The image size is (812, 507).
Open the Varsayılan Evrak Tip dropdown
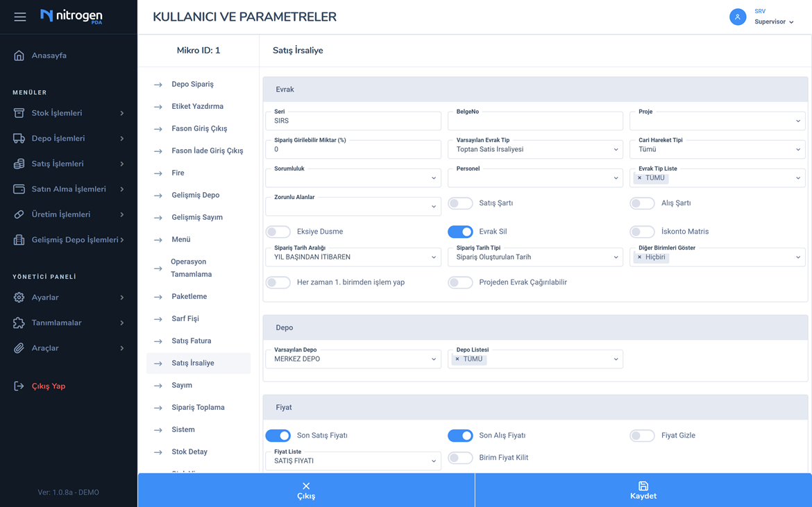[536, 149]
